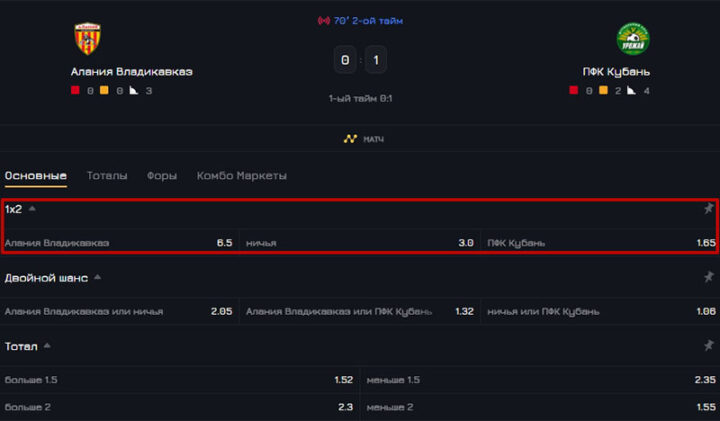Click Алания Владикавказ red card indicator
720x421 pixels.
[x=75, y=91]
